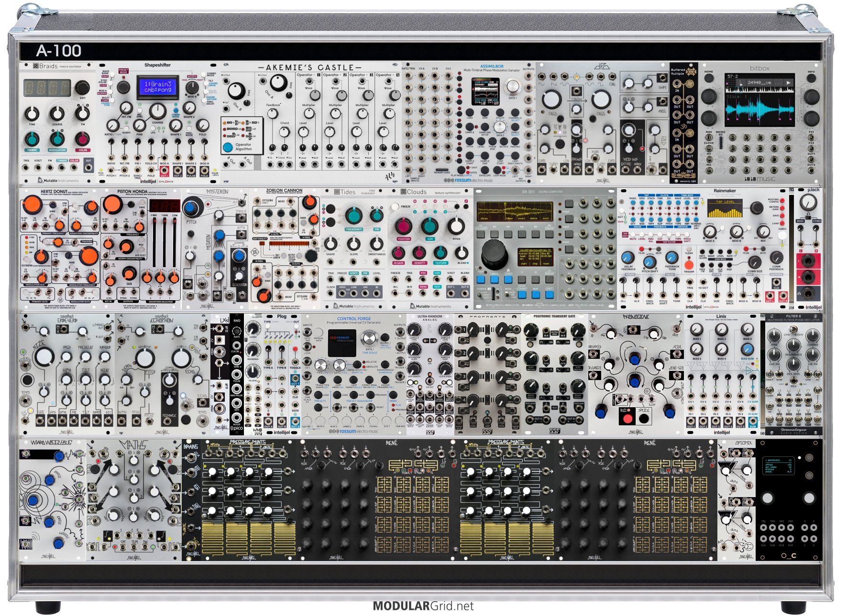Viewport: 847px width, 616px height.
Task: Select the Wogglebug module
Action: pyautogui.click(x=53, y=500)
